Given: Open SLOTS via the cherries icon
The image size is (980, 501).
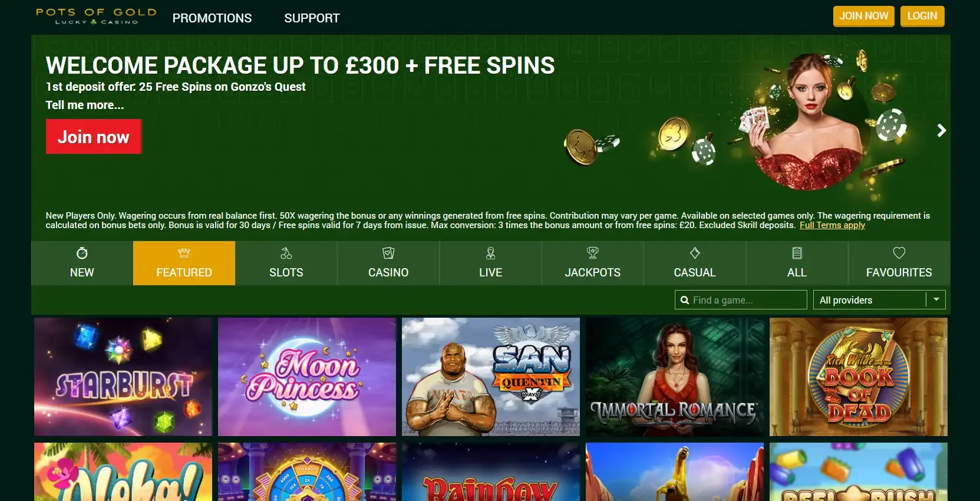Looking at the screenshot, I should (286, 253).
